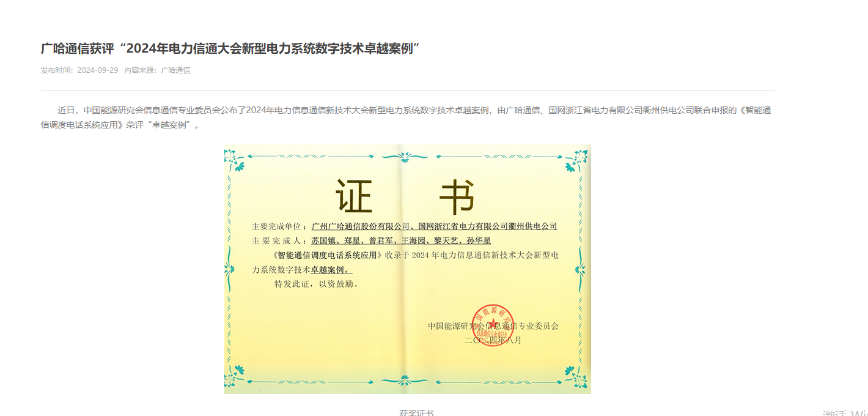Open the award certificate image
The image size is (868, 416).
(408, 269)
